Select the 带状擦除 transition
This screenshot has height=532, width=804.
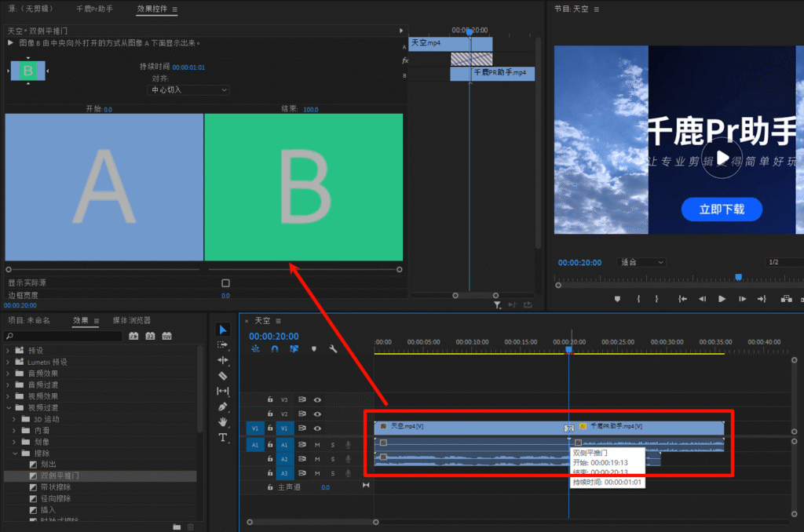[x=55, y=487]
